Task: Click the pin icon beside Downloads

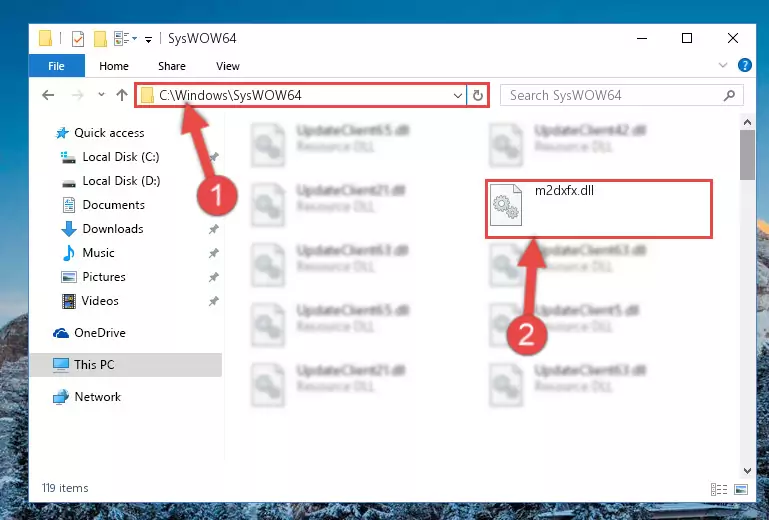Action: tap(213, 229)
